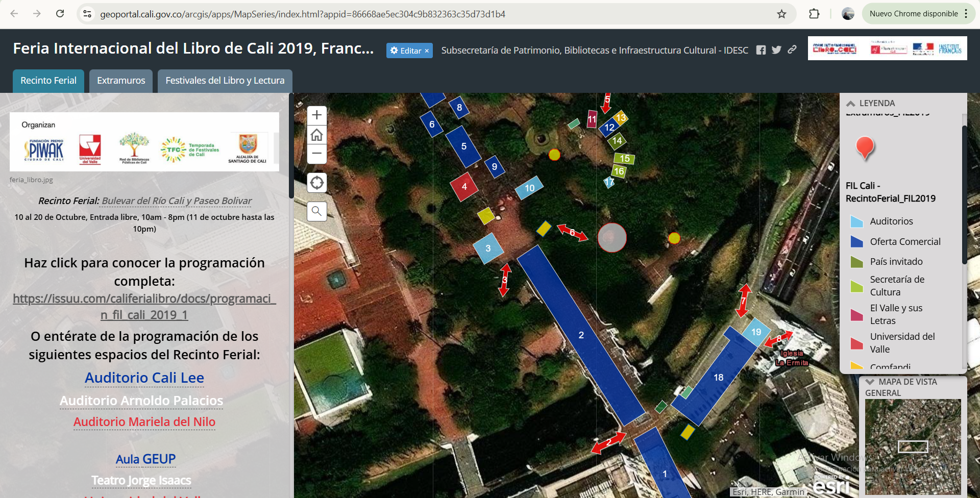980x498 pixels.
Task: Share the story map on Facebook
Action: [761, 50]
